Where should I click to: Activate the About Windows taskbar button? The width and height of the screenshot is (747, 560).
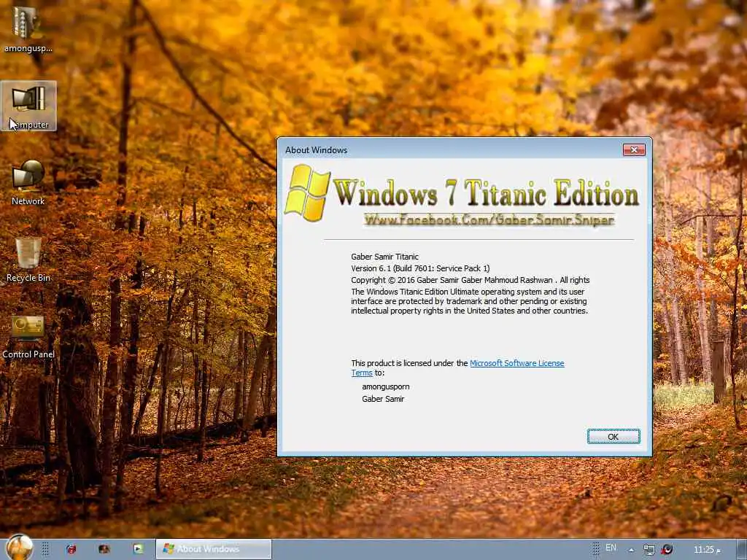tap(214, 549)
